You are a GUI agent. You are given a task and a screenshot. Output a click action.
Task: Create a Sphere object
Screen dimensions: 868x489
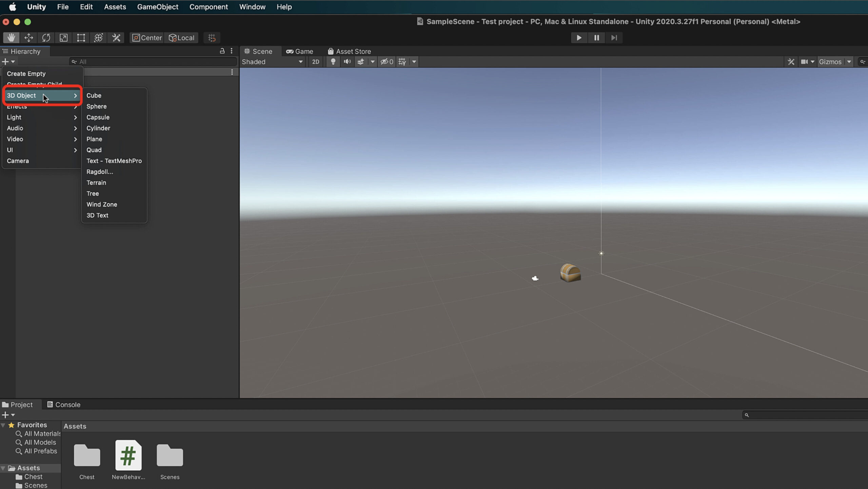coord(114,106)
